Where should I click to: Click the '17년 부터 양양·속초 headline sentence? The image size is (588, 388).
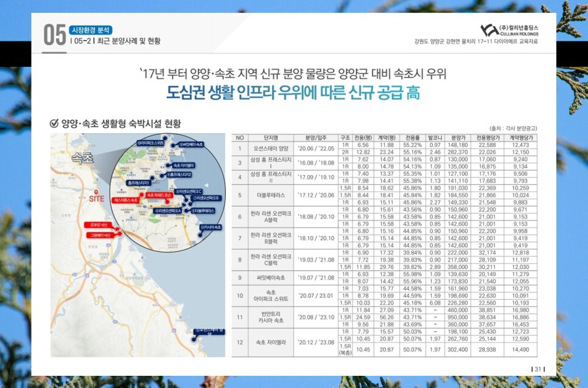[x=293, y=74]
